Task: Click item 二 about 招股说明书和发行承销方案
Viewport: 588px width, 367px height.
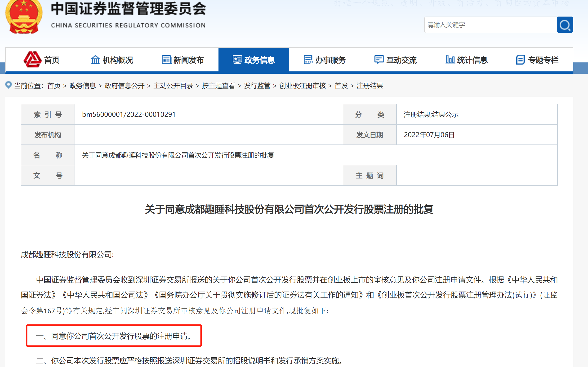Action: coord(190,361)
